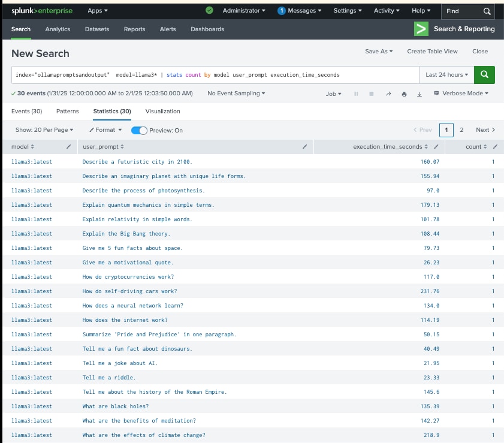Click the Search & Reporting app icon
Image resolution: width=504 pixels, height=443 pixels.
tap(421, 29)
